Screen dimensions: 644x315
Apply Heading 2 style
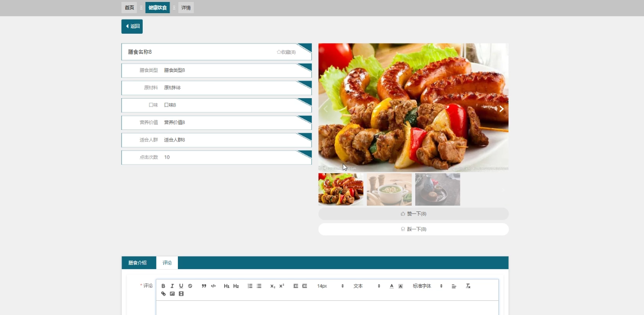[x=236, y=286]
